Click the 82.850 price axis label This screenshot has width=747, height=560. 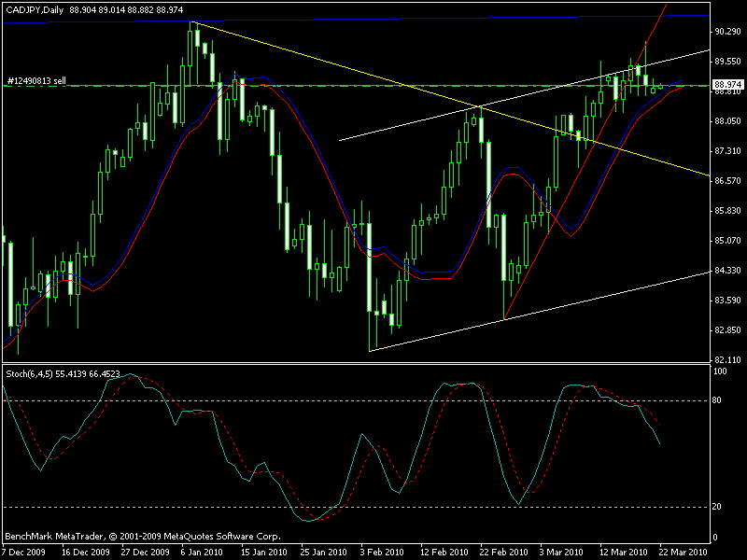(x=727, y=330)
